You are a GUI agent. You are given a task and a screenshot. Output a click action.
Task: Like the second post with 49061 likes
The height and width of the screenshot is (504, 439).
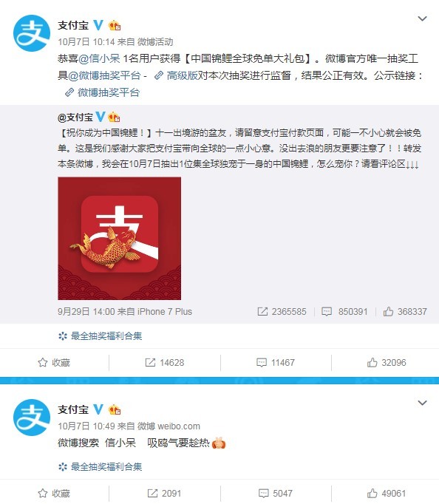click(387, 493)
